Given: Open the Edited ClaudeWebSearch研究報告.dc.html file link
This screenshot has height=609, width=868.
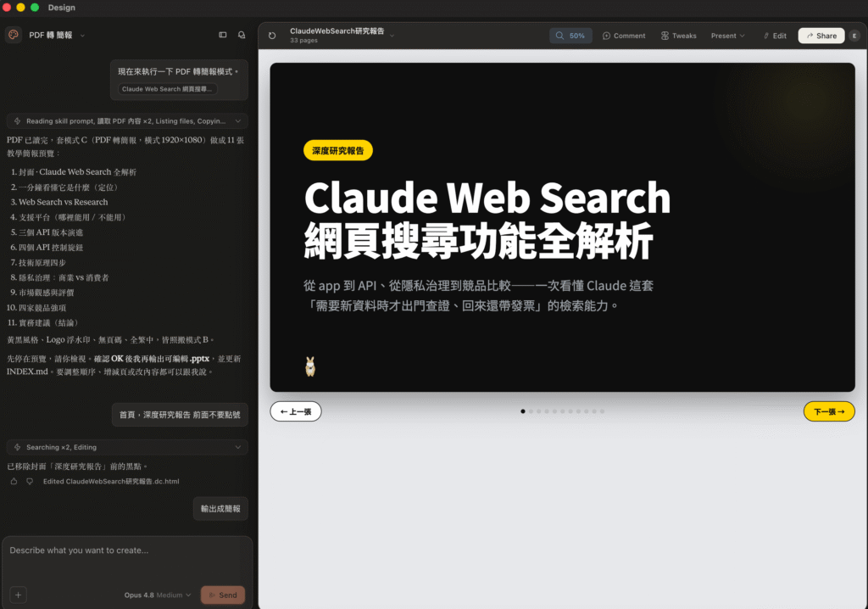Looking at the screenshot, I should pos(111,481).
